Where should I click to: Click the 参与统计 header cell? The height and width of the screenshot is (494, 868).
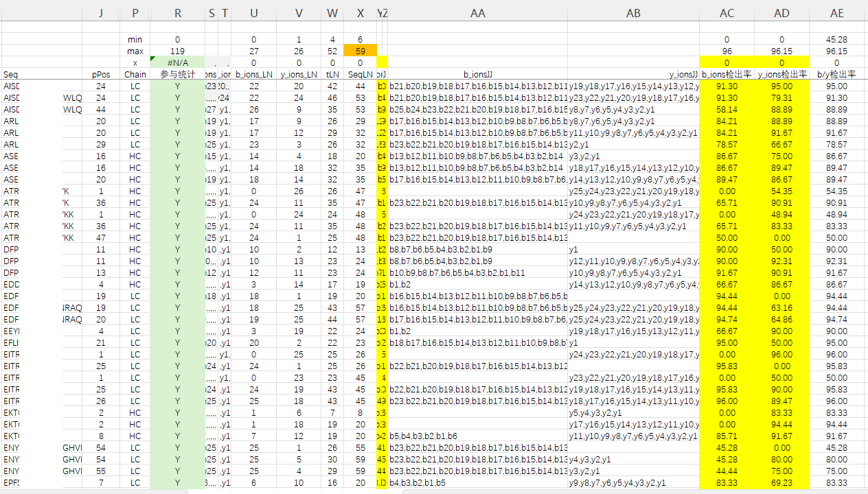178,74
